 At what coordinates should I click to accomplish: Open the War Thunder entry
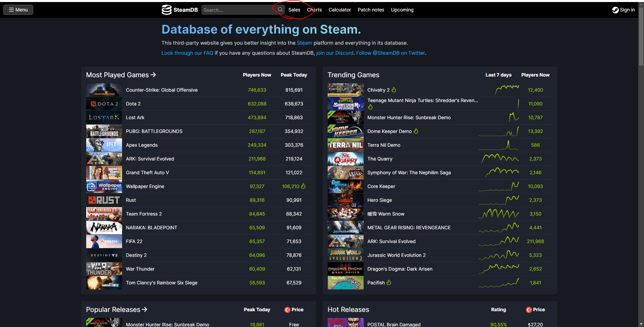(140, 269)
